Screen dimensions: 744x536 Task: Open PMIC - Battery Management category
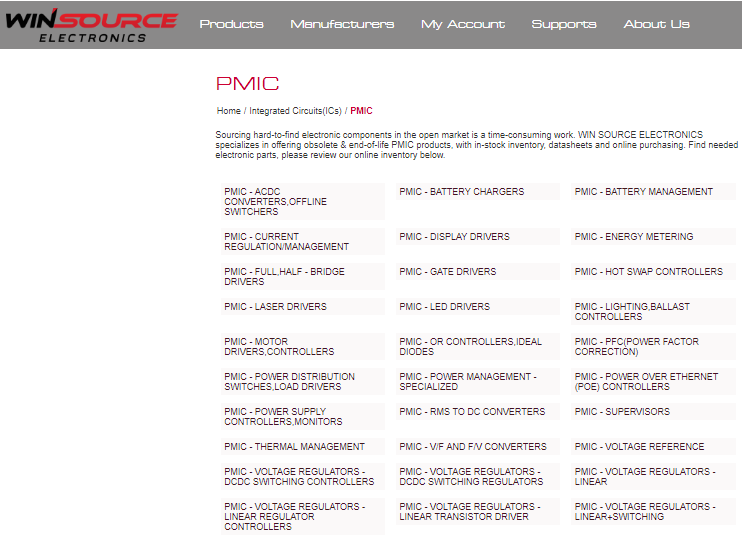point(653,192)
